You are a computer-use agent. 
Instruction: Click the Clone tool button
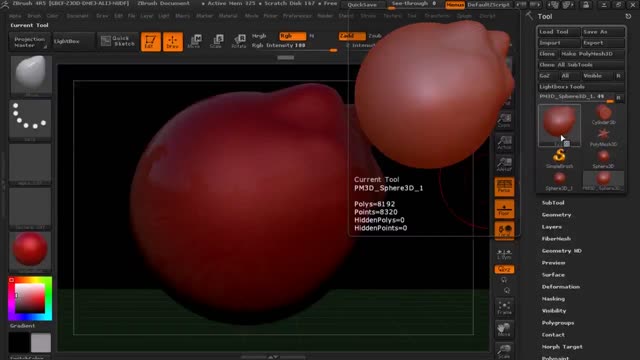[547, 54]
